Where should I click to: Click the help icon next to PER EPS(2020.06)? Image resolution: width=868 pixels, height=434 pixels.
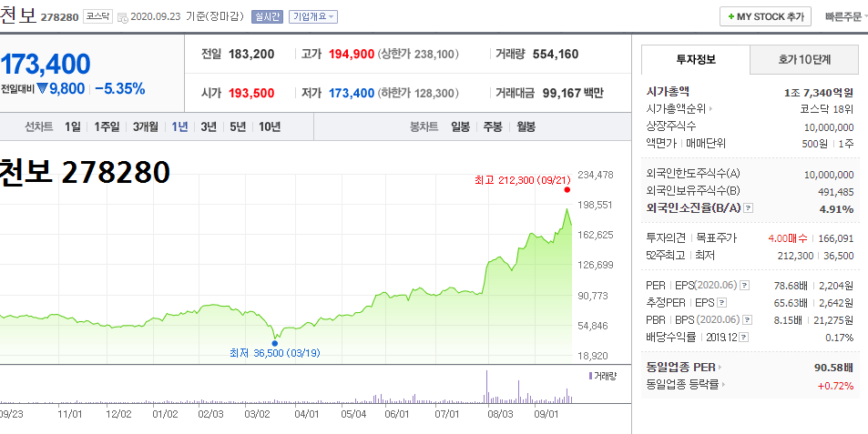click(745, 286)
